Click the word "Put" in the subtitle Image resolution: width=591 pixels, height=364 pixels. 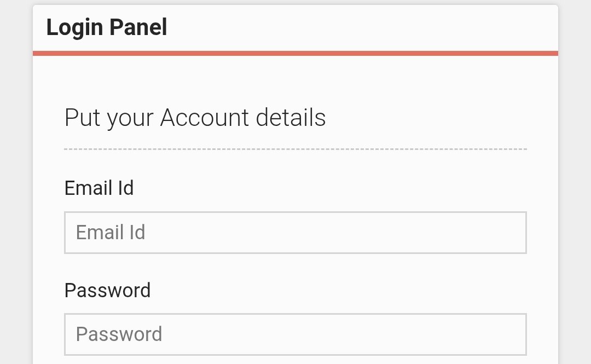pyautogui.click(x=82, y=118)
